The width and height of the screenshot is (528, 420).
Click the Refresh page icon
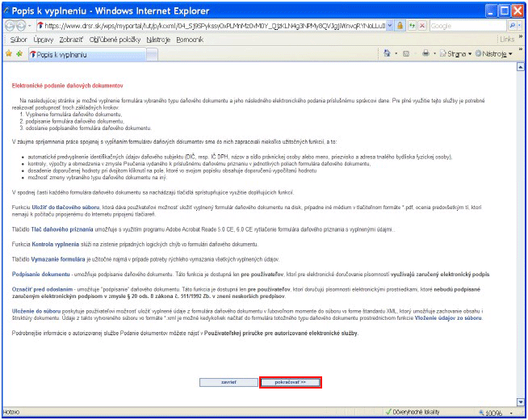[412, 26]
